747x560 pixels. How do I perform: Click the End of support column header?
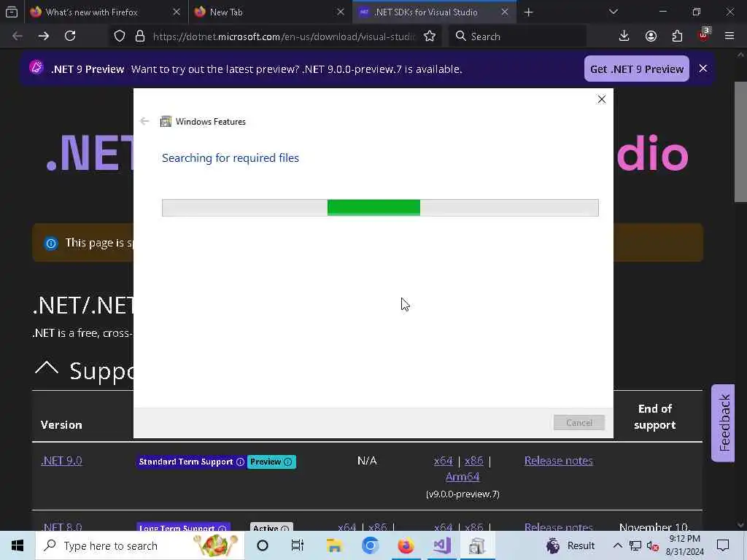point(654,416)
